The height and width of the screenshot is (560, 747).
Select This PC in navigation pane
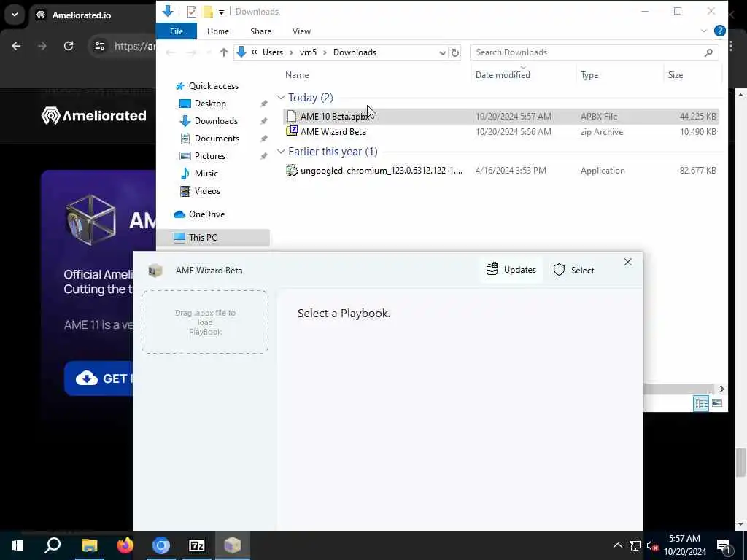pyautogui.click(x=213, y=237)
